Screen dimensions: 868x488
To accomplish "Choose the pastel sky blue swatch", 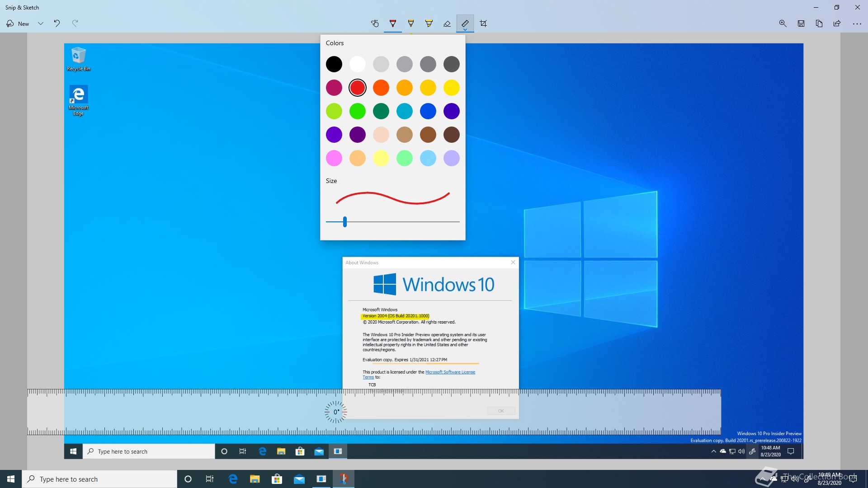I will click(x=428, y=158).
